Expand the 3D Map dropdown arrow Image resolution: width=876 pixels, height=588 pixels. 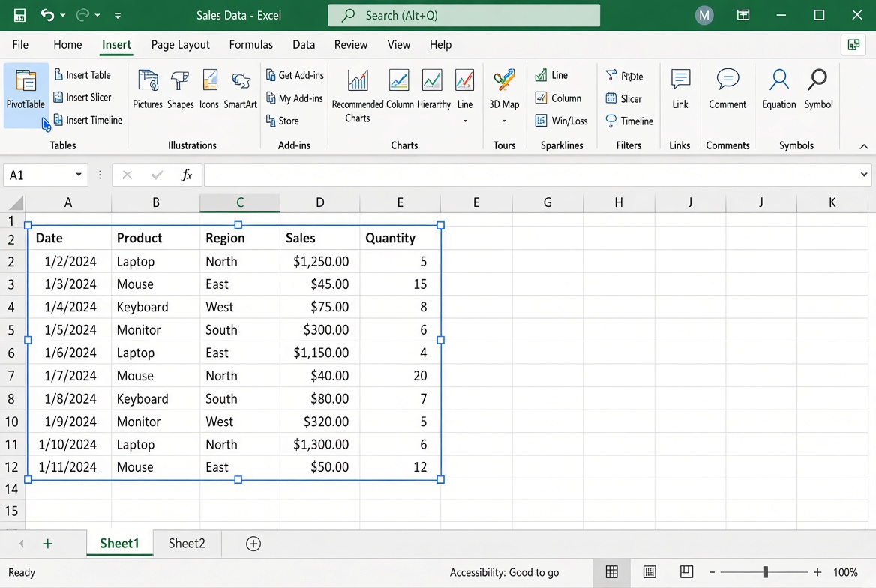504,121
